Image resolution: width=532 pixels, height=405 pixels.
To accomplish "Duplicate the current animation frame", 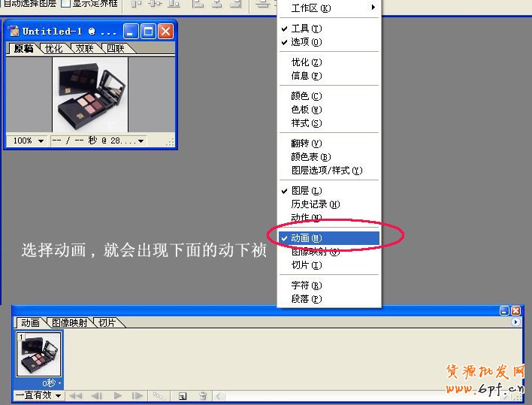I will (183, 395).
